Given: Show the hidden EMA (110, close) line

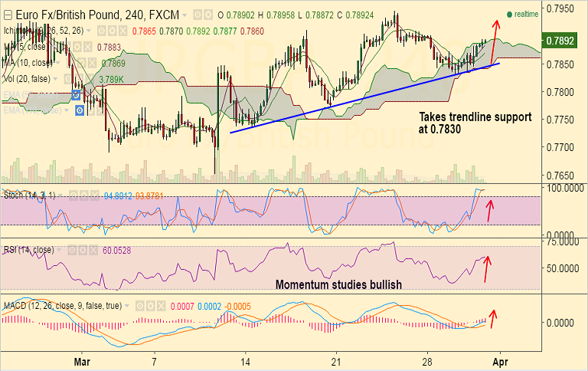Looking at the screenshot, I should [x=80, y=110].
